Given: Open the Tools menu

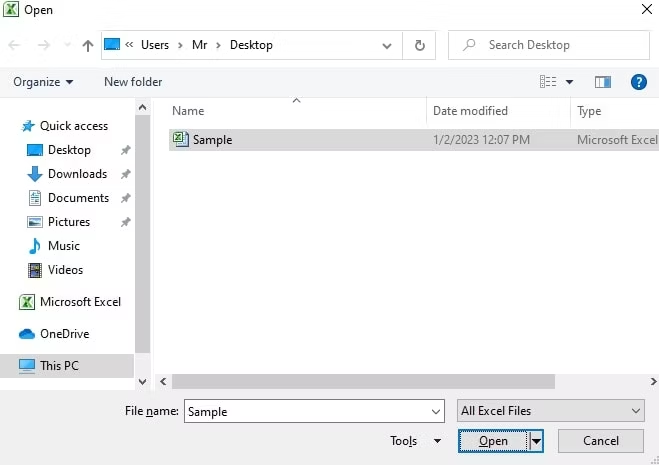Looking at the screenshot, I should 415,441.
